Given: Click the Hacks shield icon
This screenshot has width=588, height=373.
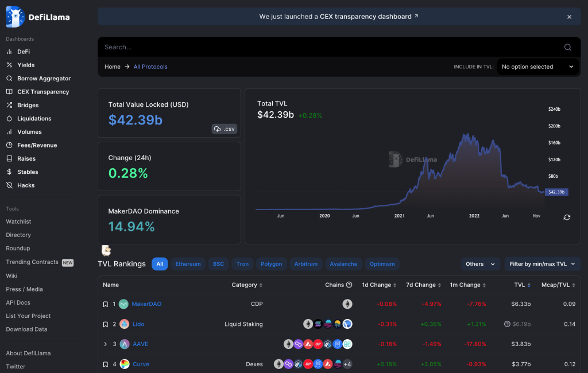Looking at the screenshot, I should point(9,185).
